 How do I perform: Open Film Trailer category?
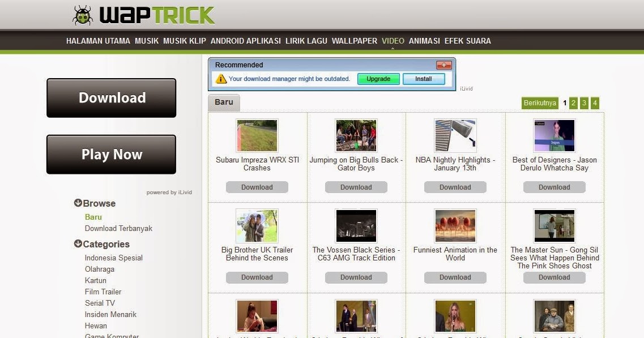[103, 292]
